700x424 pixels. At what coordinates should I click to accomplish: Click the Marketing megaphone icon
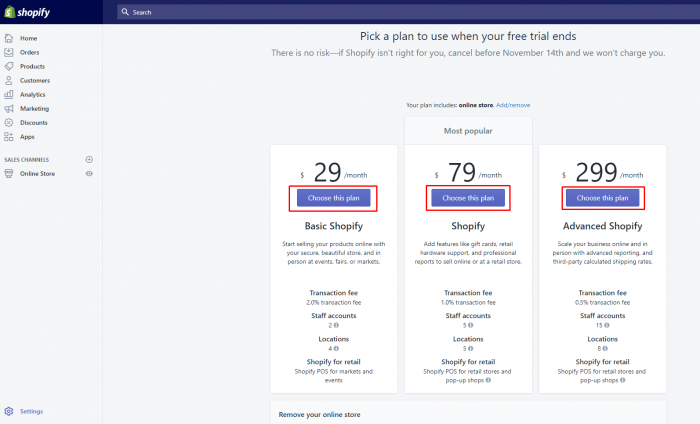(8, 108)
